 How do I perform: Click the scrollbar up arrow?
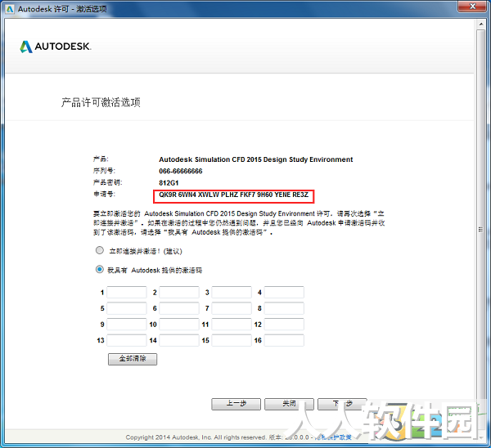click(x=481, y=24)
